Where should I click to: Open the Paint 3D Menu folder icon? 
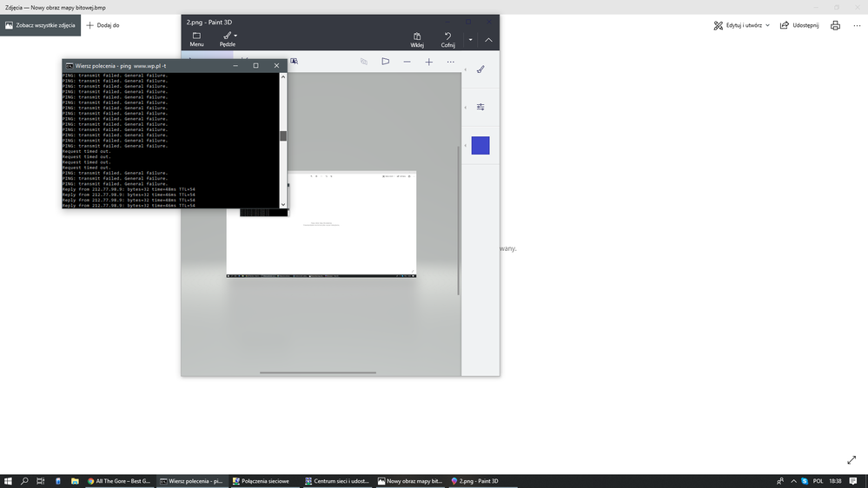click(x=196, y=36)
